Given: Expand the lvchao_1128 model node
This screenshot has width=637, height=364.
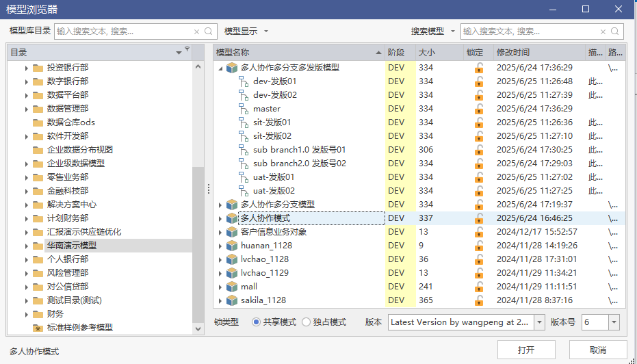Looking at the screenshot, I should 220,259.
